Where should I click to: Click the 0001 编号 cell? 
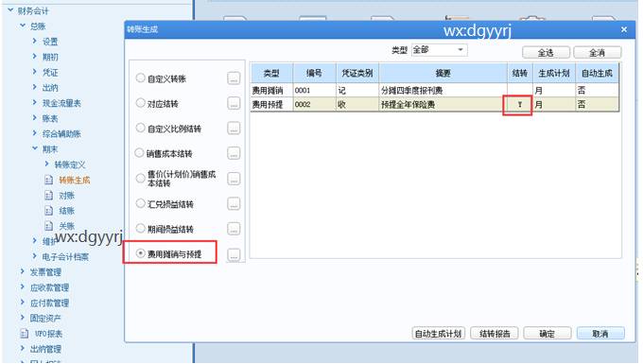[x=315, y=90]
